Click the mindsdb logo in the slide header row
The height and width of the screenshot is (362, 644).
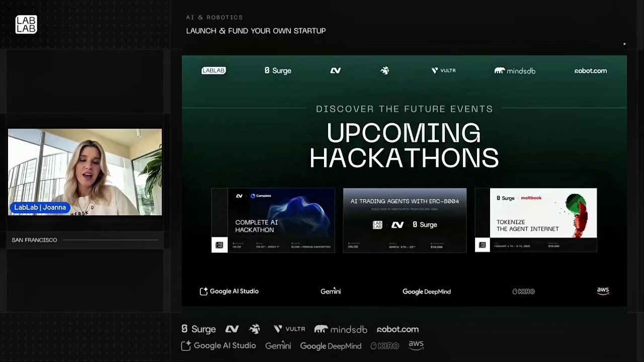point(515,71)
